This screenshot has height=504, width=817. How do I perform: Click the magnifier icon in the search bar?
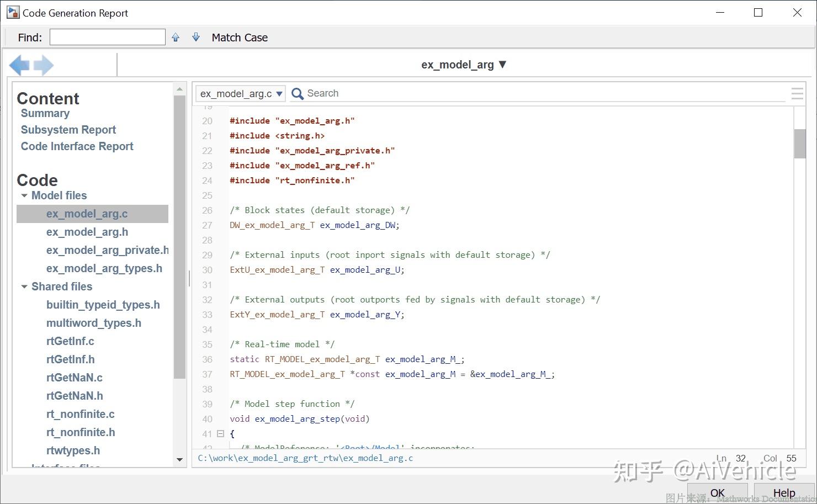297,93
